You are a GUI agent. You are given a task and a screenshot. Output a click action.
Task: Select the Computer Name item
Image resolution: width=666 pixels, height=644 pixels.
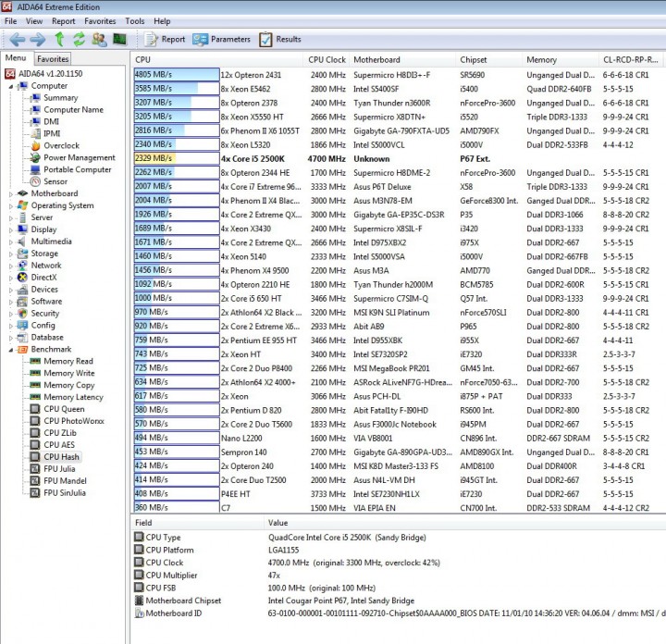pyautogui.click(x=73, y=109)
